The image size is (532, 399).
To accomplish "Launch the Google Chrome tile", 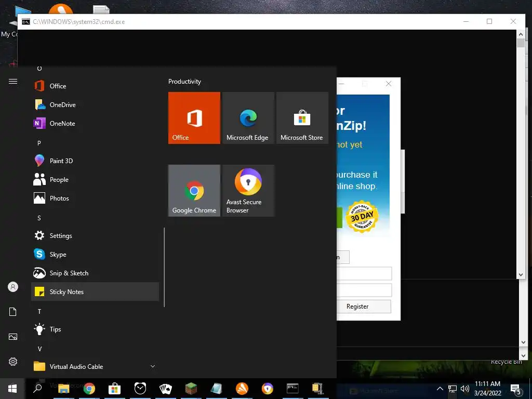I will [x=194, y=190].
